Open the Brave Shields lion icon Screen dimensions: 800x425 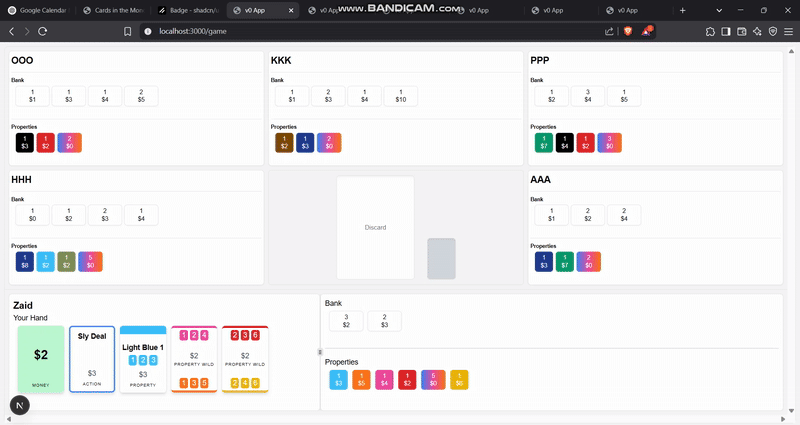click(x=628, y=31)
